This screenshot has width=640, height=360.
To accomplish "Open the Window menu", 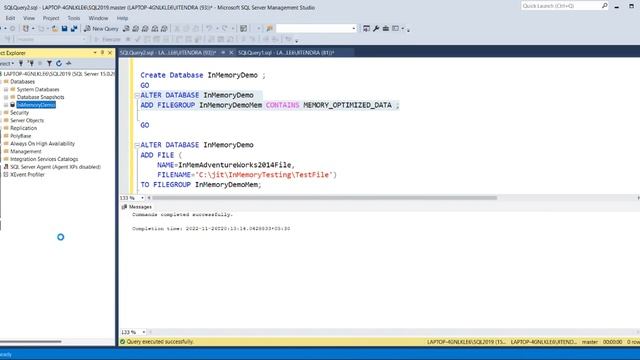I will 98,18.
